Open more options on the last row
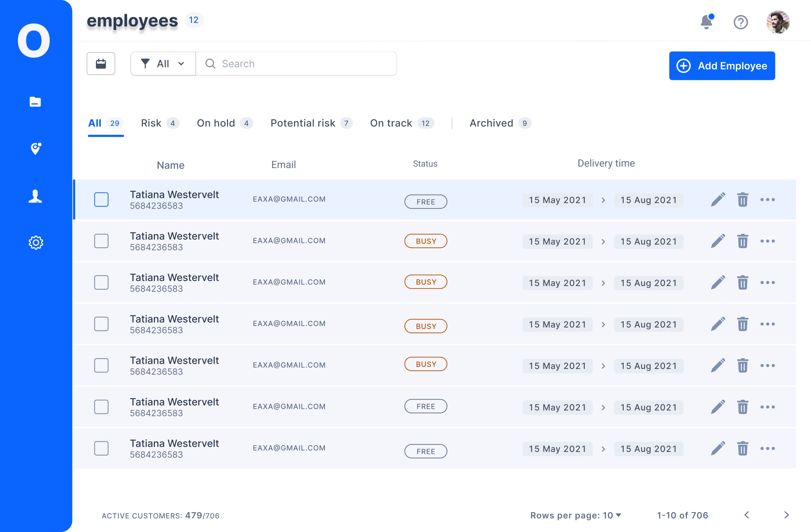 pos(767,448)
